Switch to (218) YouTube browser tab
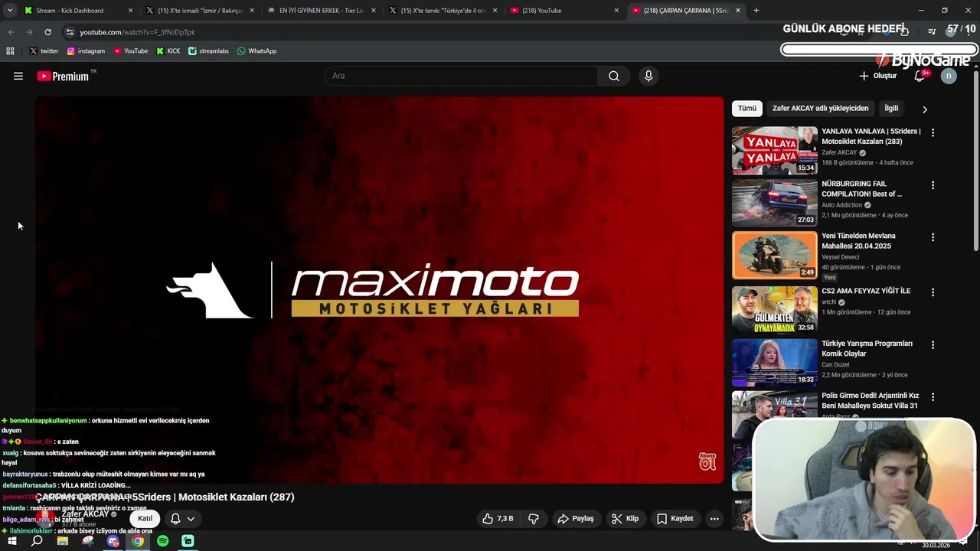Viewport: 980px width, 551px height. tap(565, 11)
